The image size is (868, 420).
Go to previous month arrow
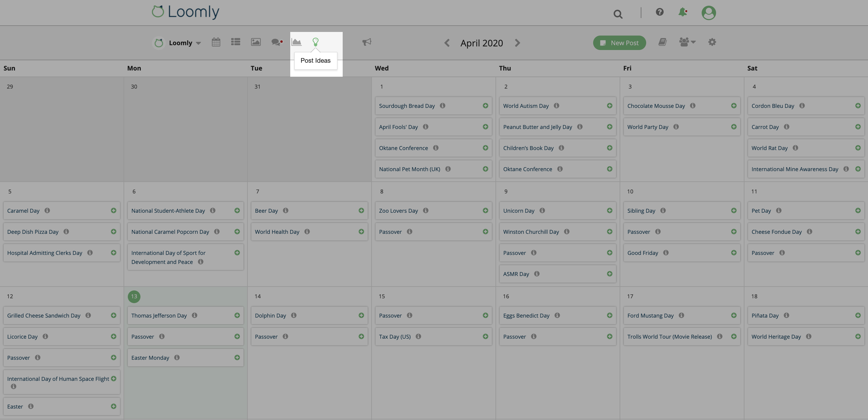[447, 43]
